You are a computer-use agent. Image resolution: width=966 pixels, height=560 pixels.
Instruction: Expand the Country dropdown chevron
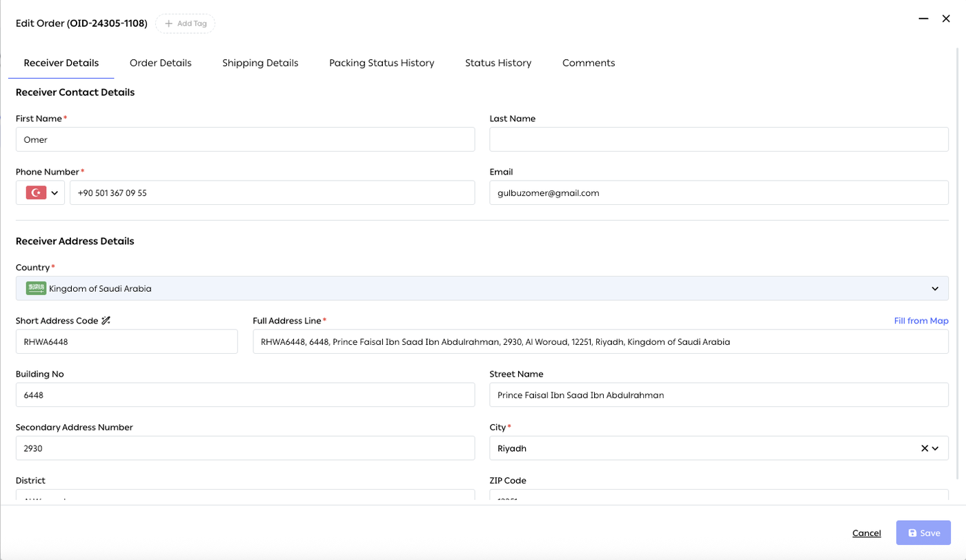tap(935, 288)
